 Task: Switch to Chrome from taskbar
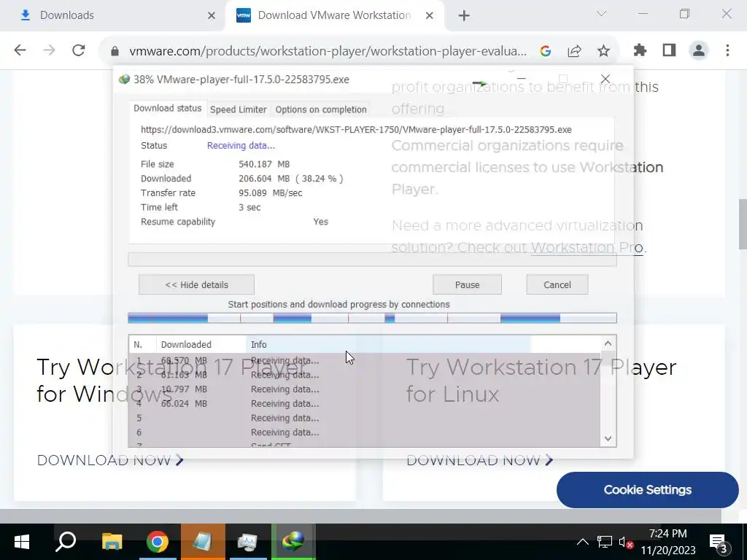point(158,542)
